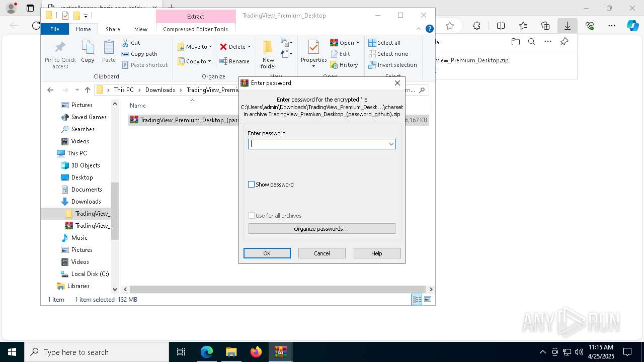Click Copy path in ribbon
Viewport: 644px width, 362px height.
(x=139, y=54)
